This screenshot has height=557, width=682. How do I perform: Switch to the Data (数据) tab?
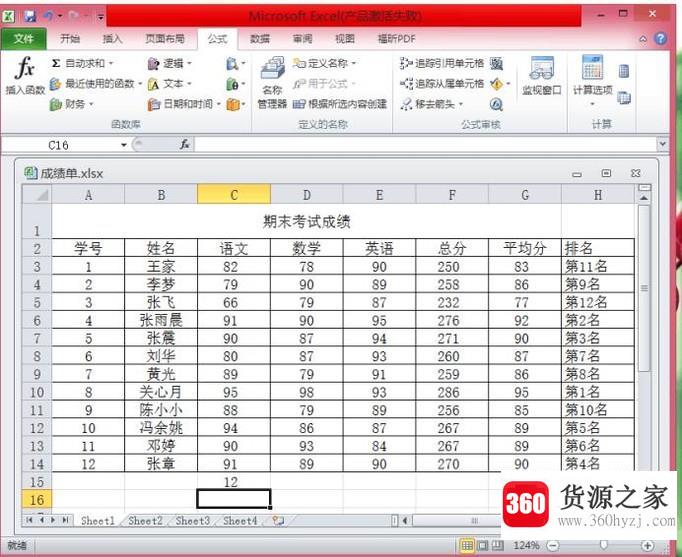pyautogui.click(x=260, y=39)
